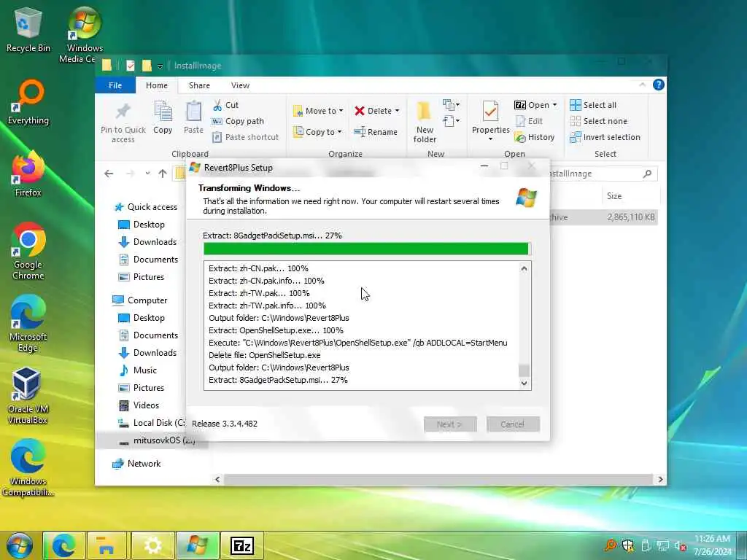Screen dimensions: 747x560
Task: Click the green setup progress bar
Action: (x=367, y=249)
